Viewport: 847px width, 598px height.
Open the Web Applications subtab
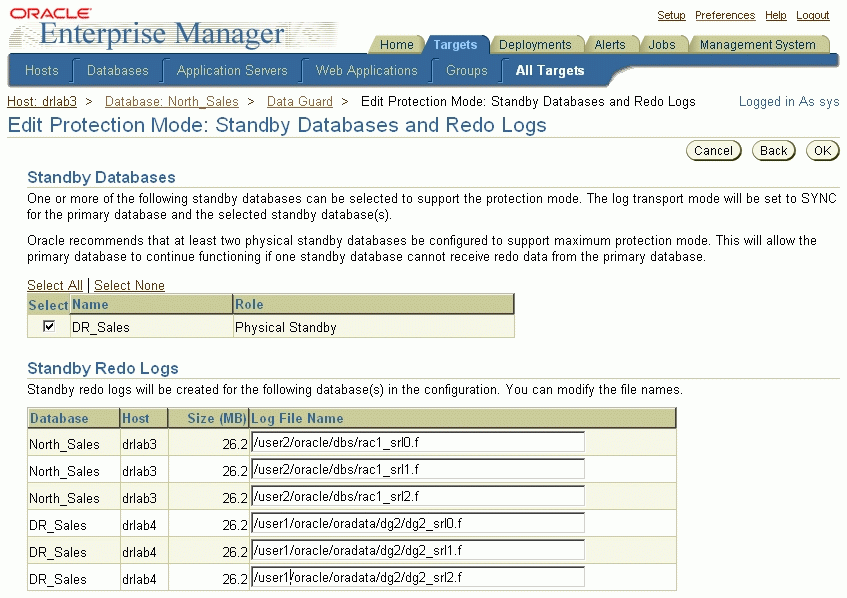pyautogui.click(x=366, y=71)
